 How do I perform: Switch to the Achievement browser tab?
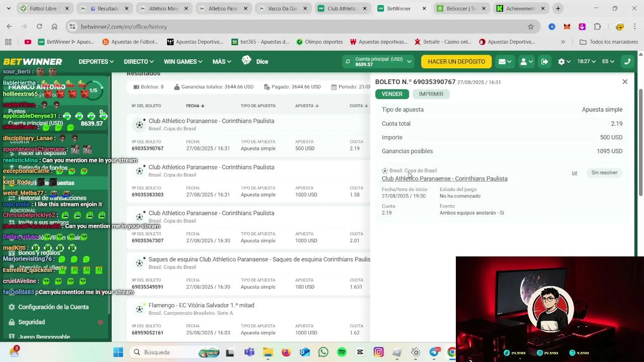[x=521, y=9]
